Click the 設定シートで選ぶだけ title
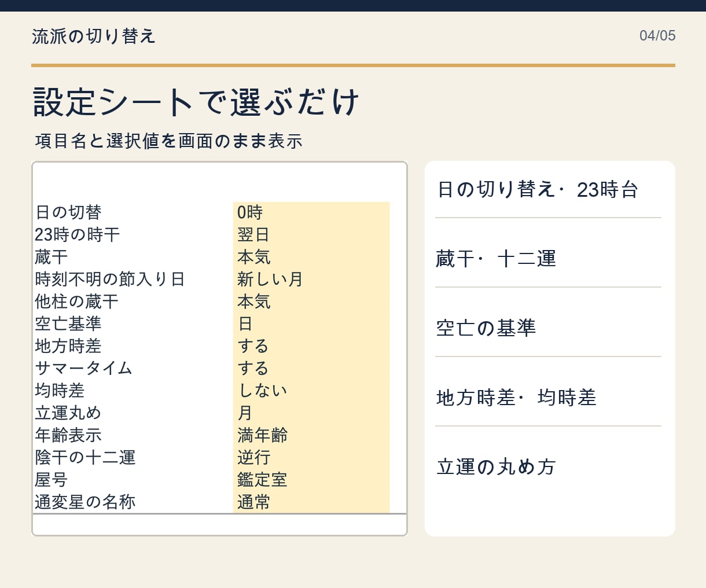The width and height of the screenshot is (706, 588). click(197, 102)
